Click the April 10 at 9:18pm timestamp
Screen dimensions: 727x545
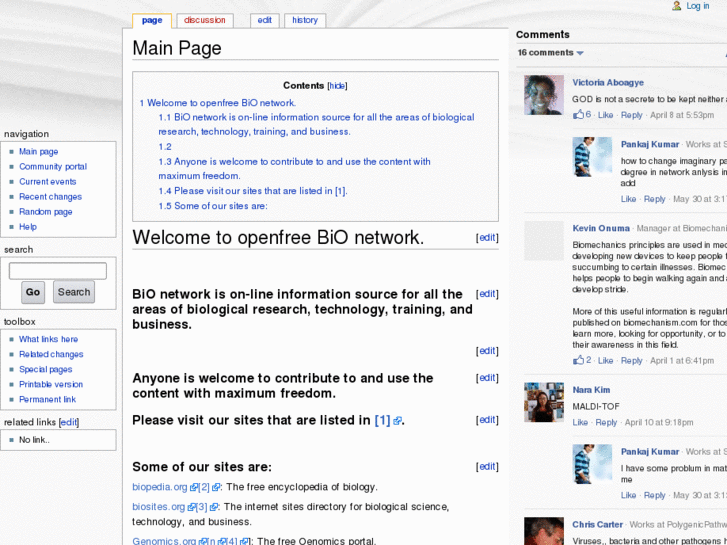[x=659, y=423]
